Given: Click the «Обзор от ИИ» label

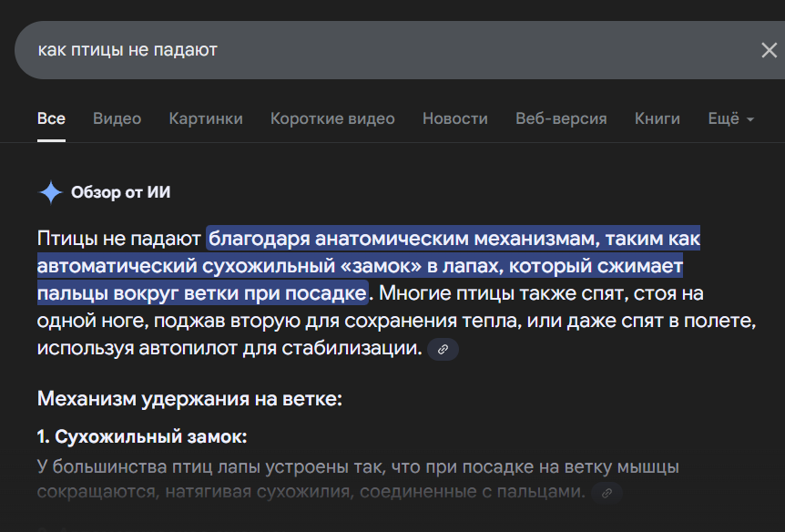Looking at the screenshot, I should click(120, 192).
